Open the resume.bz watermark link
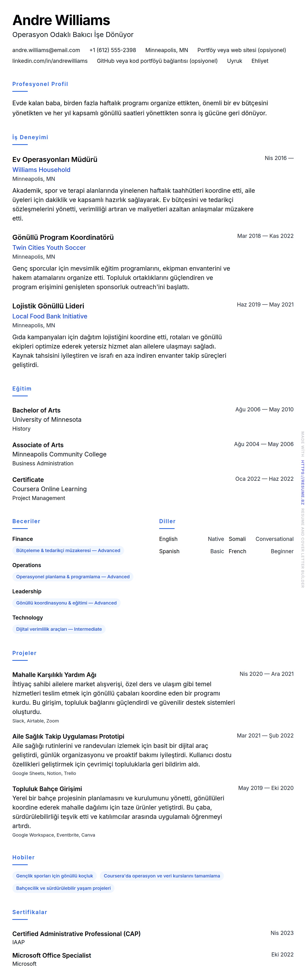This screenshot has height=980, width=306. pos(303,482)
